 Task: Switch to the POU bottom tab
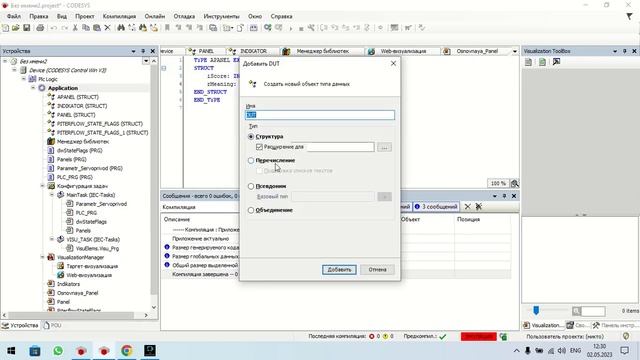point(52,325)
